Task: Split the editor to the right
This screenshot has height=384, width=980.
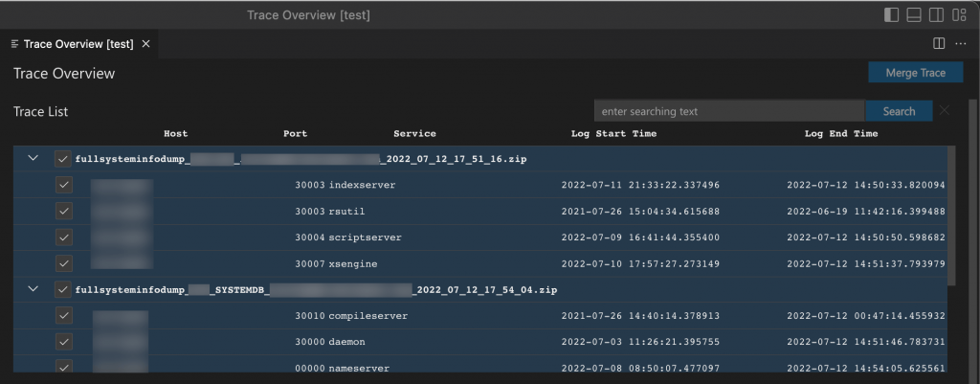Action: [x=939, y=44]
